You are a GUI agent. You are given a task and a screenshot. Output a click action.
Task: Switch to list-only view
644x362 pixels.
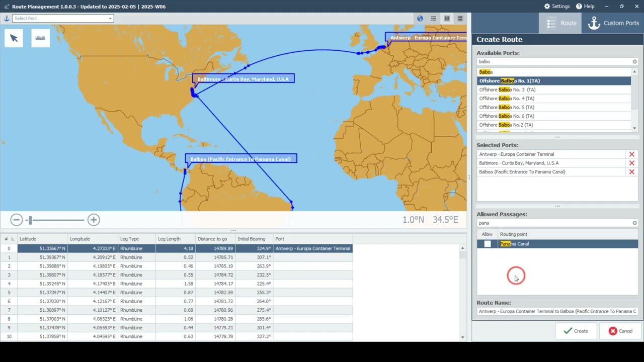433,19
